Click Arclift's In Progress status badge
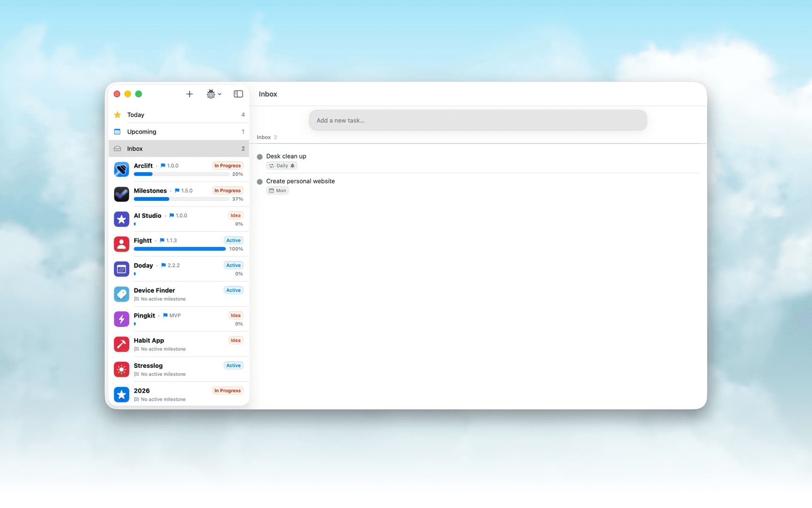Viewport: 812px width, 508px height. tap(227, 166)
